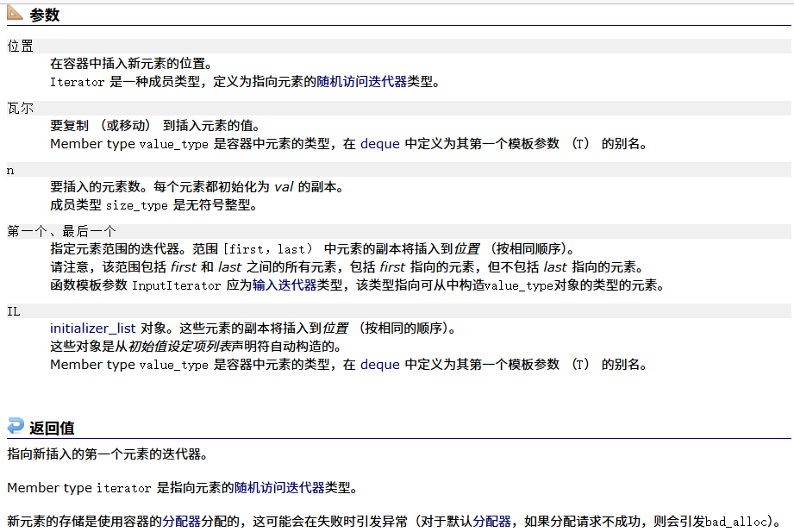Click the 第一个、最后一个 parameter name
Image resolution: width=794 pixels, height=532 pixels.
(x=61, y=232)
